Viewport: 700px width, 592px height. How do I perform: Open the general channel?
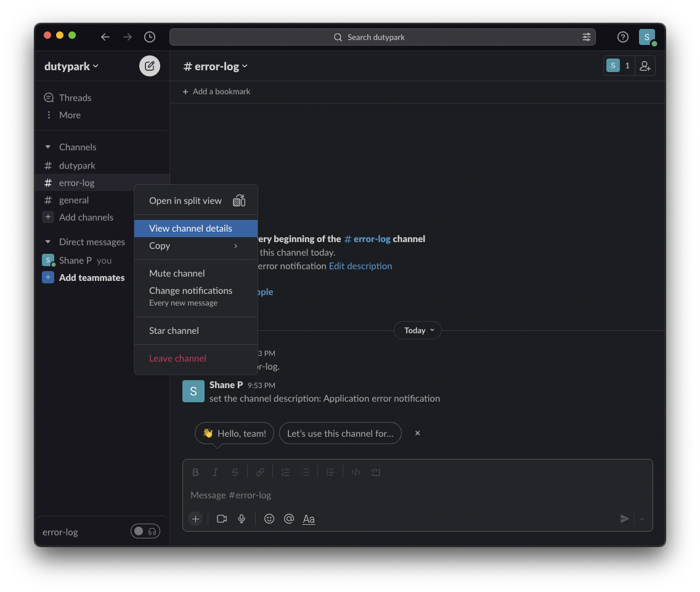tap(86, 200)
